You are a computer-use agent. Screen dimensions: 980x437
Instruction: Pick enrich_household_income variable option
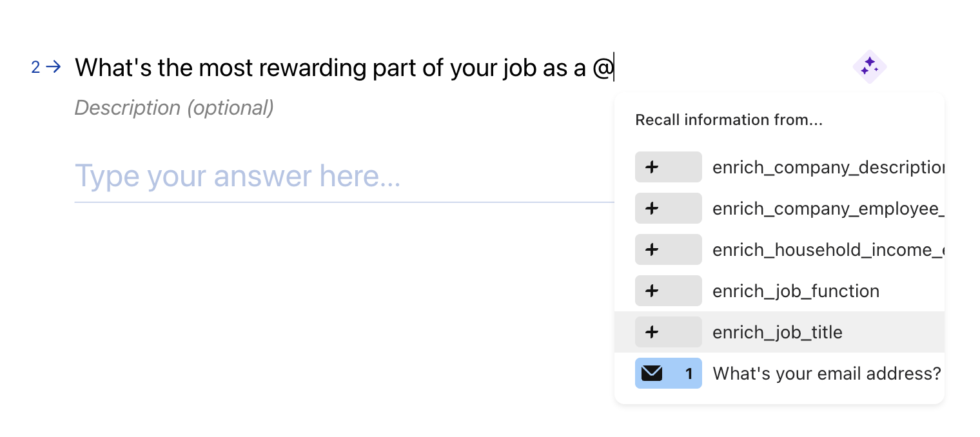[779, 249]
